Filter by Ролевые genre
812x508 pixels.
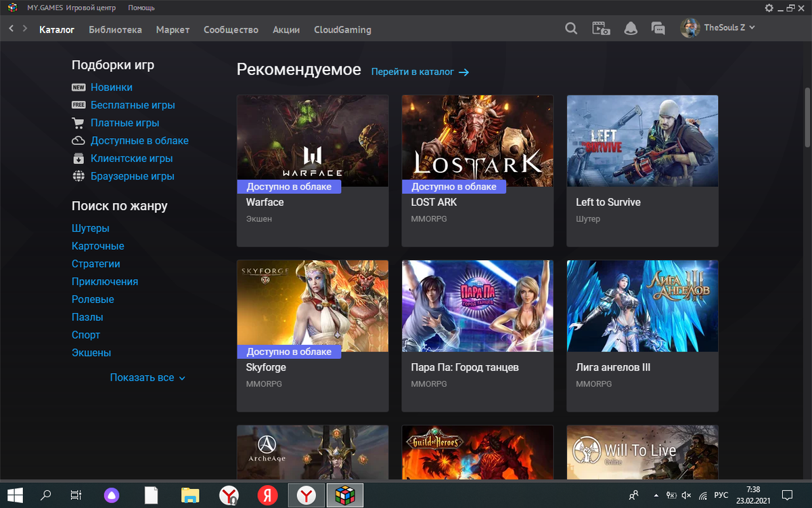93,299
